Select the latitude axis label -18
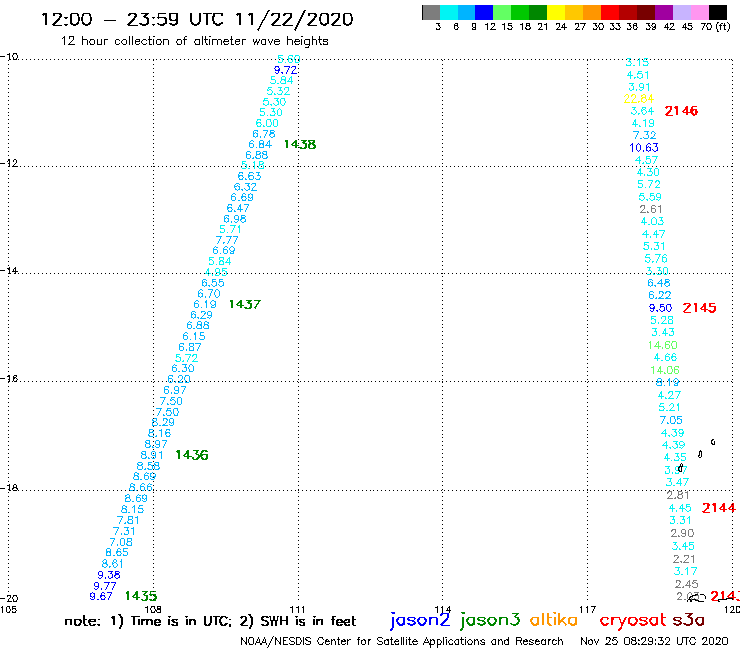The image size is (740, 650). click(x=9, y=487)
